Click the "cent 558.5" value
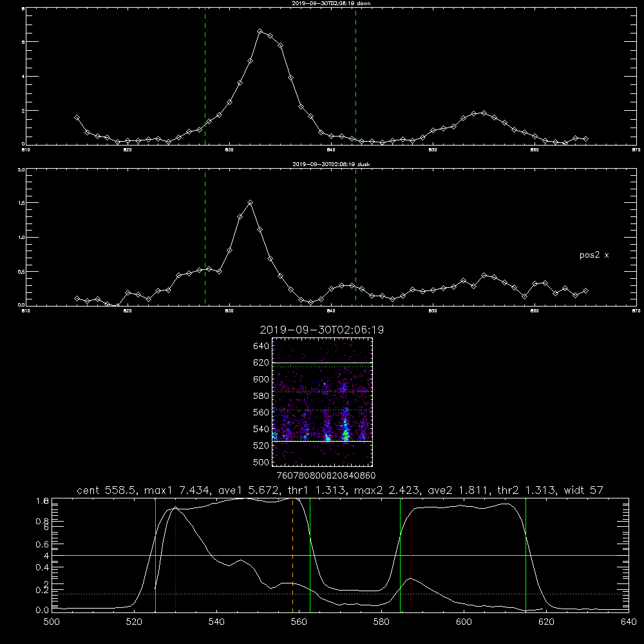This screenshot has height=644, width=644. pos(108,490)
